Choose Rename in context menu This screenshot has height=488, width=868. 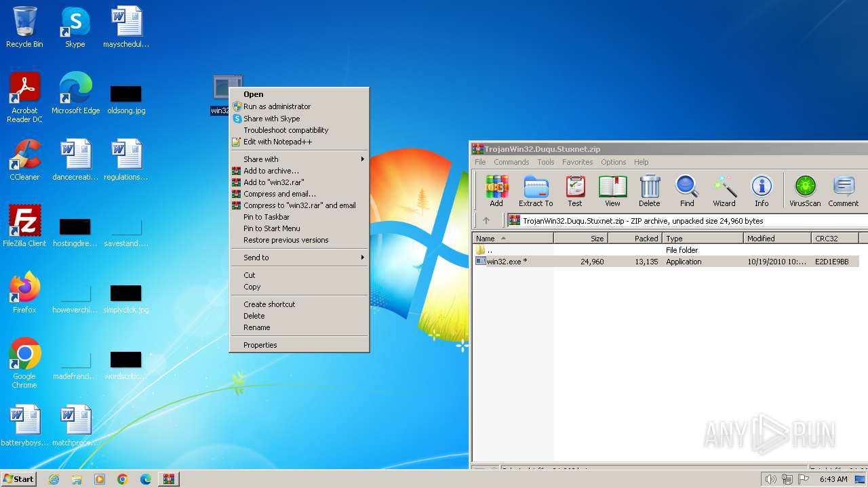click(299, 327)
